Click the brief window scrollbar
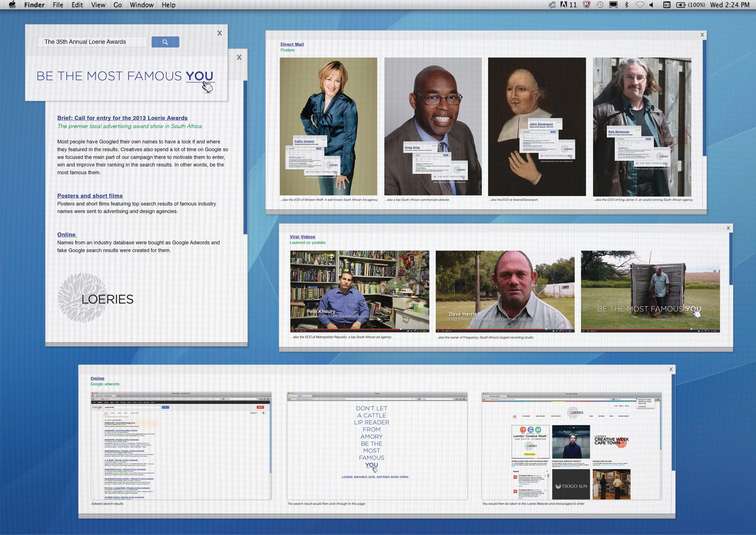The height and width of the screenshot is (535, 756). (x=245, y=157)
